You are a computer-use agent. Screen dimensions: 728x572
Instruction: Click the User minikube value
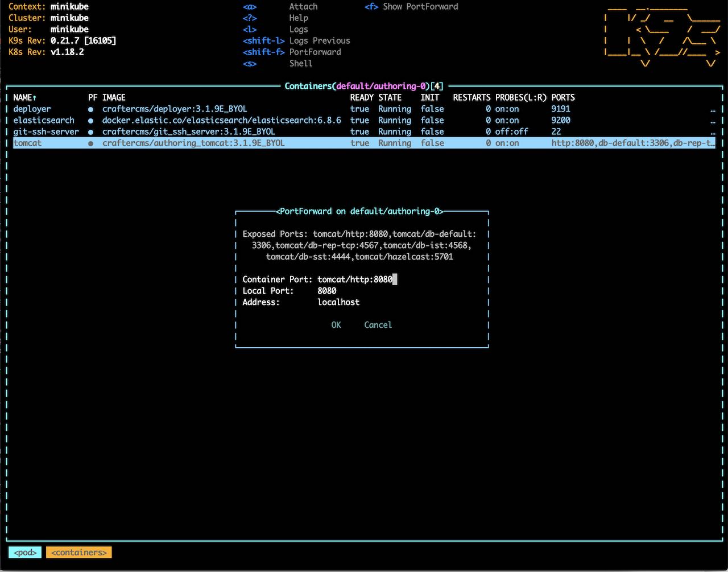pyautogui.click(x=69, y=29)
